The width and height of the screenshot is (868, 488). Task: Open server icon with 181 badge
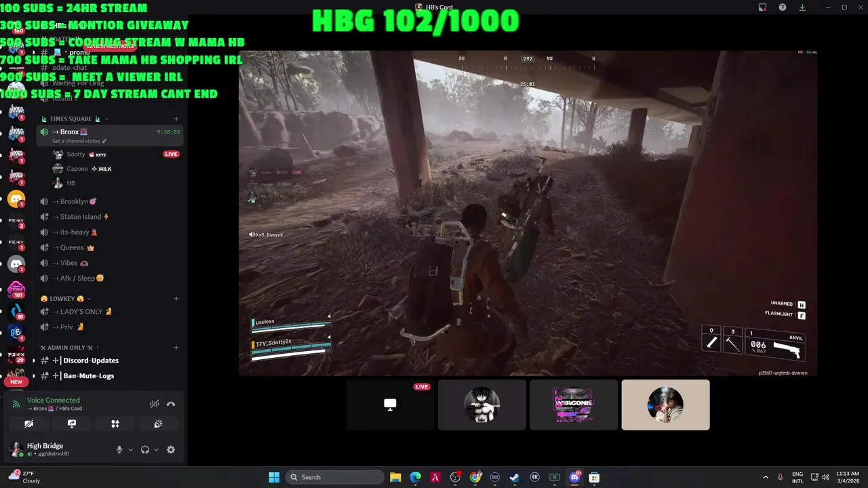coord(16,289)
